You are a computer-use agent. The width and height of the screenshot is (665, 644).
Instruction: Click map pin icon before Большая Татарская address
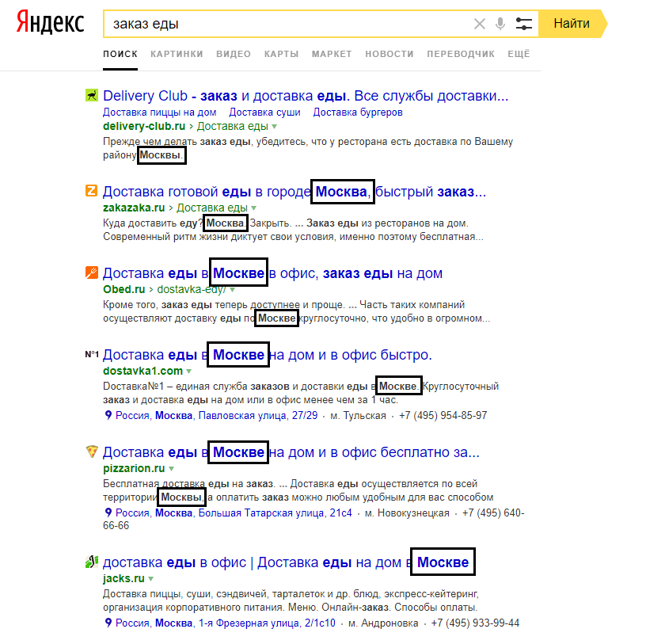point(108,513)
